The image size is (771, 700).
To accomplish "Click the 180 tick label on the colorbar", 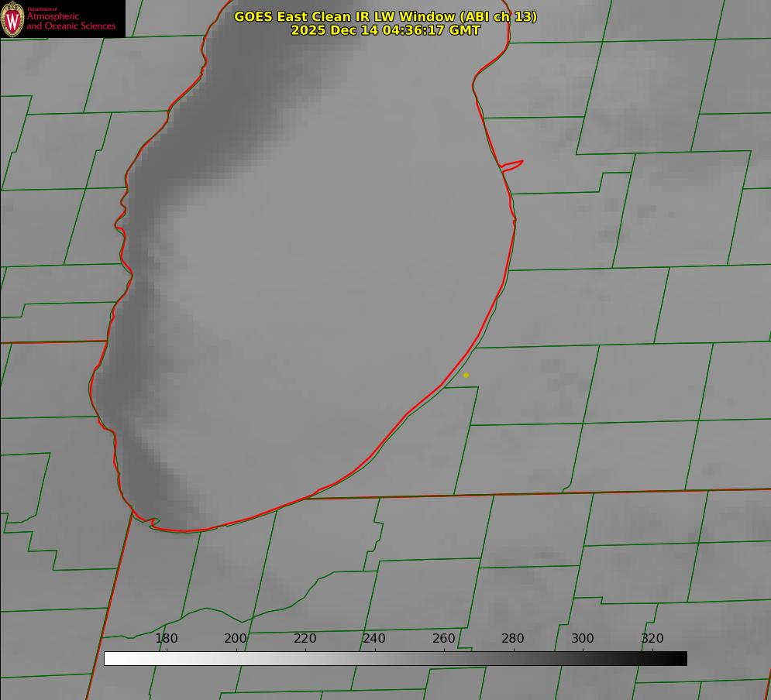I will point(167,638).
